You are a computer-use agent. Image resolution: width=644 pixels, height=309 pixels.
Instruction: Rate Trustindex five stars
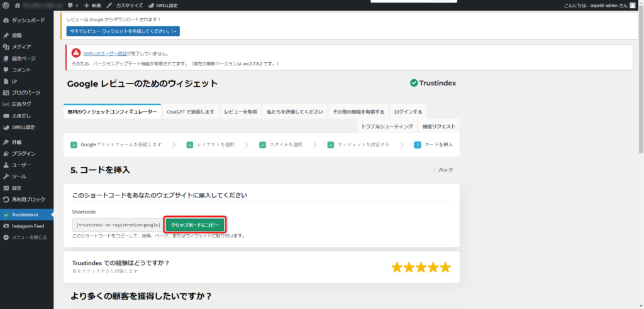tap(445, 268)
